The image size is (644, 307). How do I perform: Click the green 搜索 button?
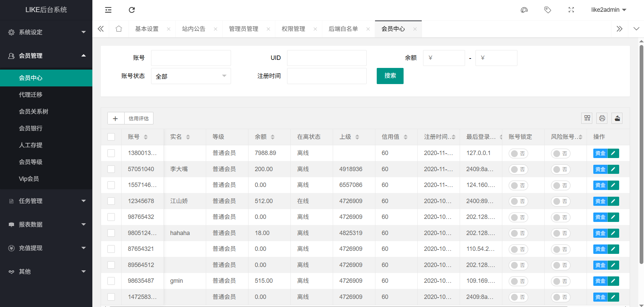point(390,76)
